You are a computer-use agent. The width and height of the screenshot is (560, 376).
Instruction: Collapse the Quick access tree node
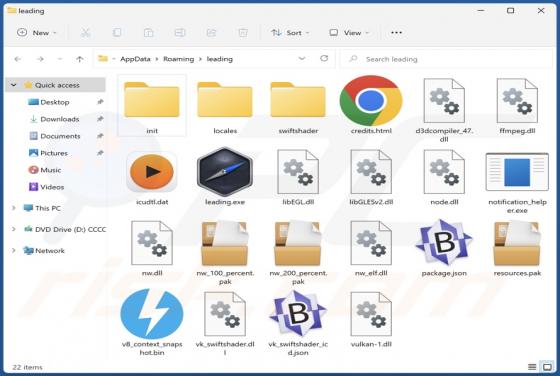click(x=14, y=85)
